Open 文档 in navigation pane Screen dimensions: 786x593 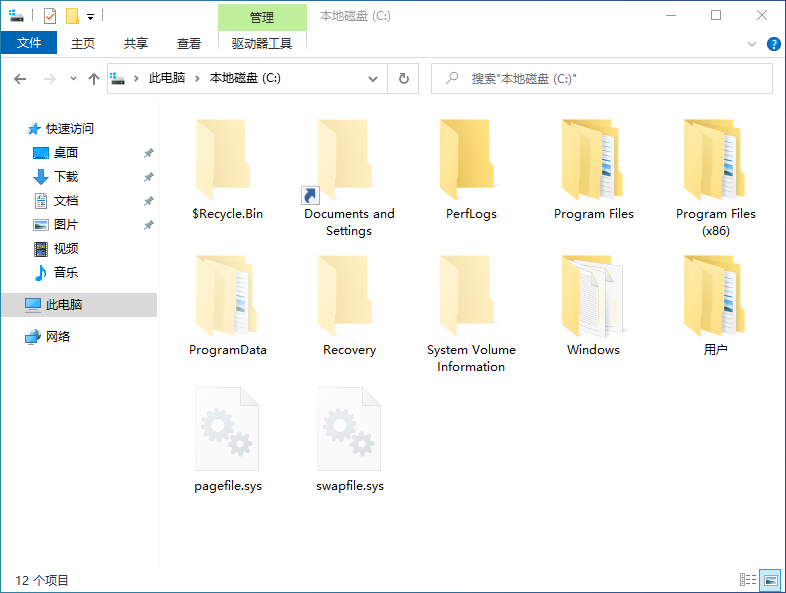pos(66,201)
